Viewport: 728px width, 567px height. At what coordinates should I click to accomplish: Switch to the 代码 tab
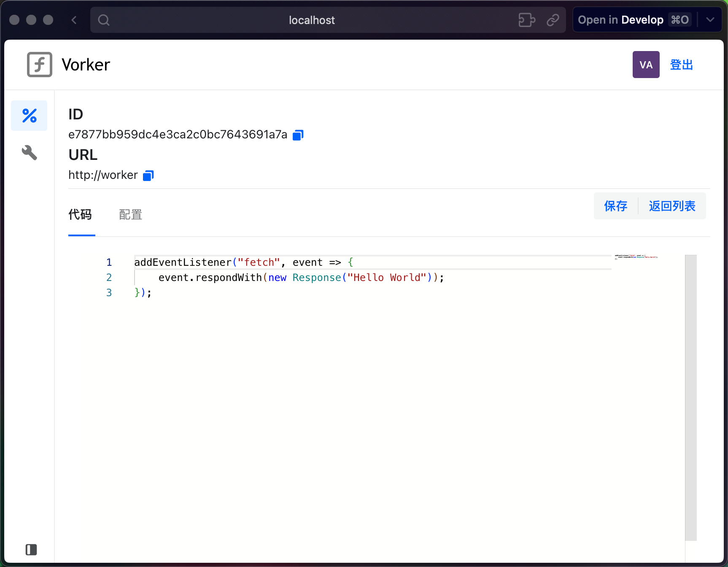(80, 215)
